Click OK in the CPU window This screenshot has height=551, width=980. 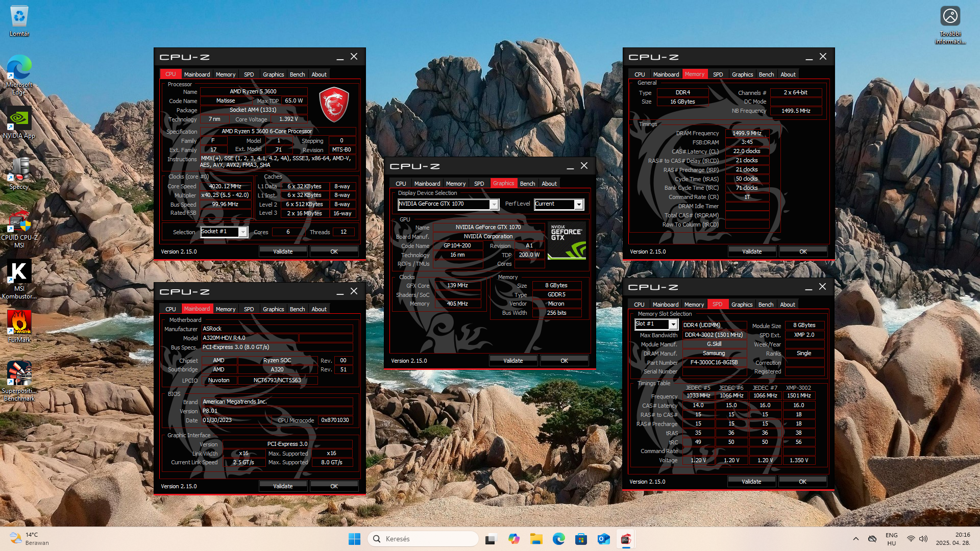point(334,252)
